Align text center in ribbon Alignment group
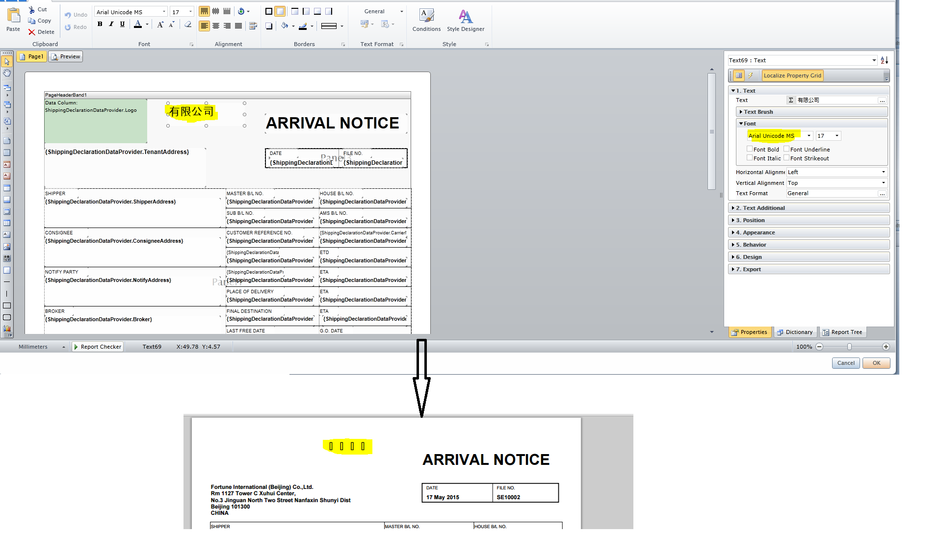This screenshot has height=560, width=941. click(216, 26)
